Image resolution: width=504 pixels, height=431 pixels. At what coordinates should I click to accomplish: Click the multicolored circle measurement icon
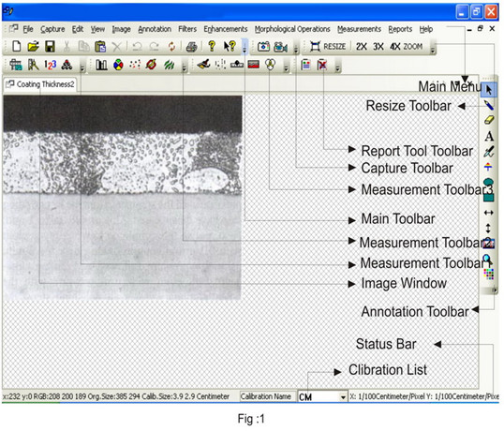(118, 66)
